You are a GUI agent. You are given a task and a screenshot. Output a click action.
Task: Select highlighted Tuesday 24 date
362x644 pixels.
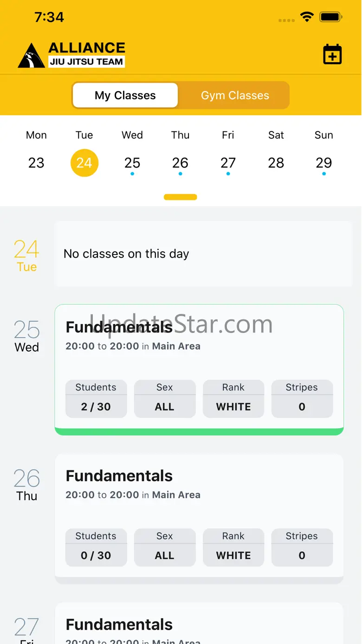click(x=84, y=163)
